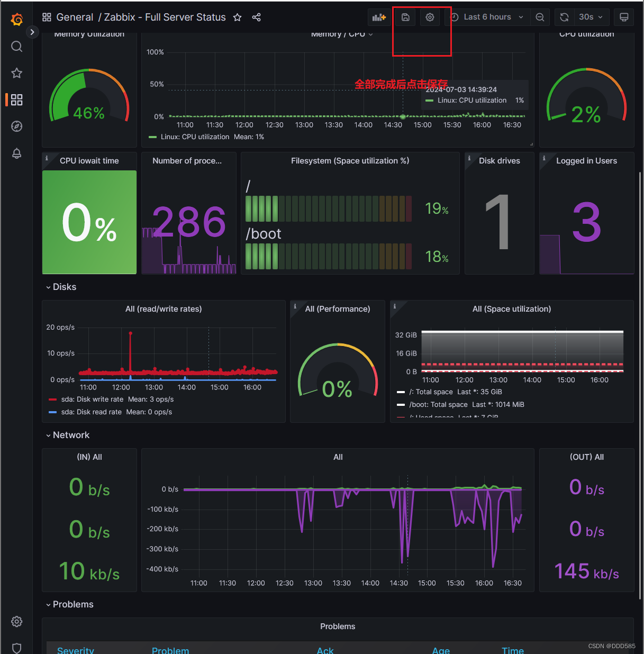The height and width of the screenshot is (654, 644).
Task: Sort Problems table by Age column
Action: 441,650
